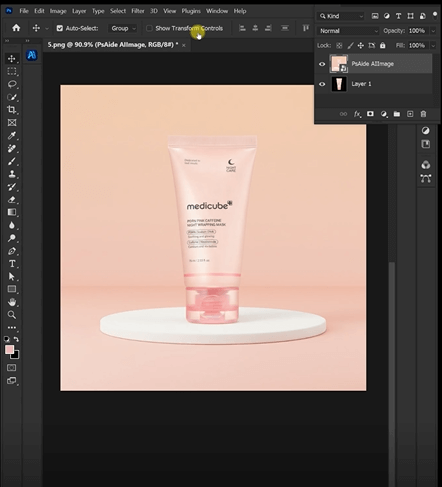Expand the Opacity slider arrow
Screen dimensions: 442x487
click(x=433, y=31)
